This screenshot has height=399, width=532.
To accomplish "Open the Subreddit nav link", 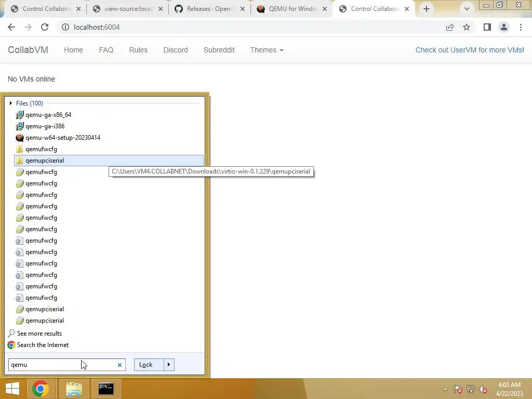I will 219,50.
